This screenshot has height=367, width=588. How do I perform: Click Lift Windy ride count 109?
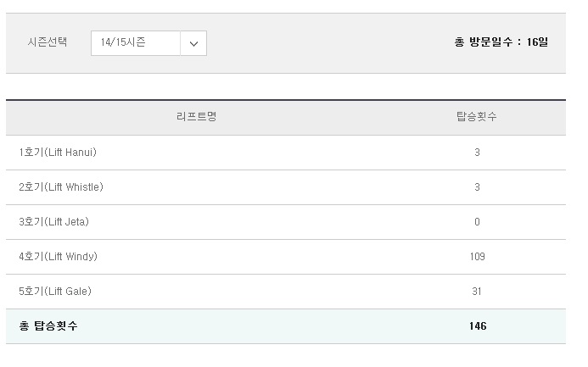coord(478,257)
